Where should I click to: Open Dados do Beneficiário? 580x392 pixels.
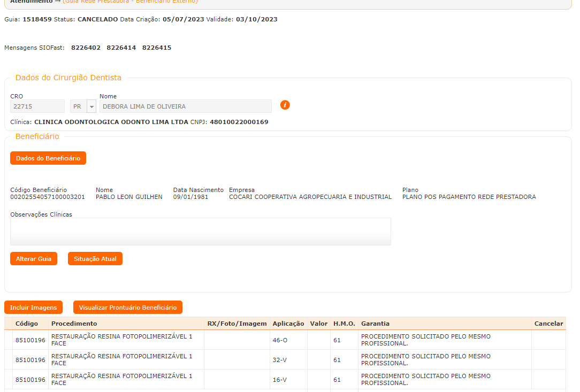(48, 158)
